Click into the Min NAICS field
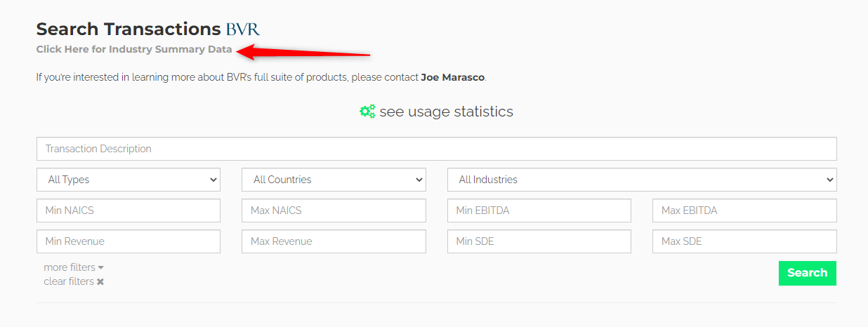The image size is (868, 327). pos(128,211)
